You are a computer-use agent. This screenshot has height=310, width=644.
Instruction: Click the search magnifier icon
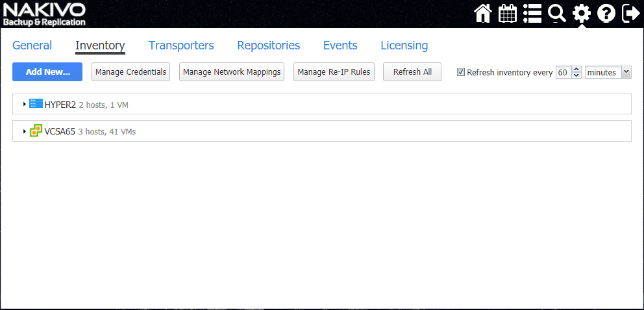[556, 13]
